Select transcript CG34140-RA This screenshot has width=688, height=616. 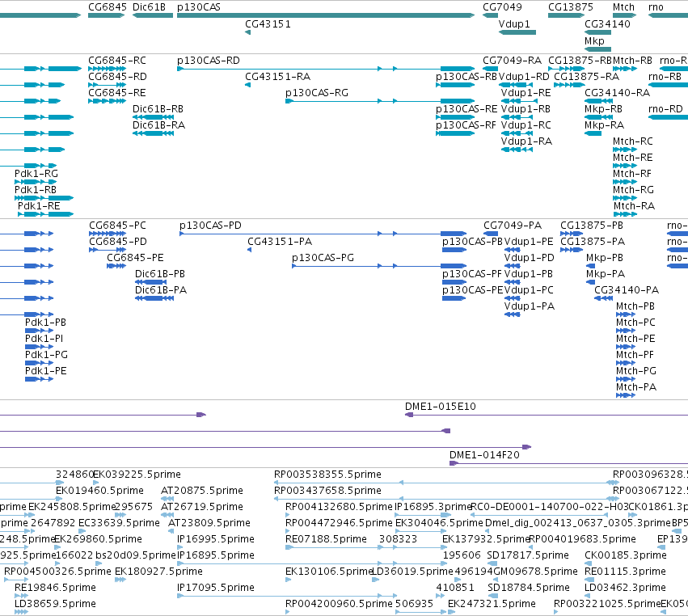(598, 101)
